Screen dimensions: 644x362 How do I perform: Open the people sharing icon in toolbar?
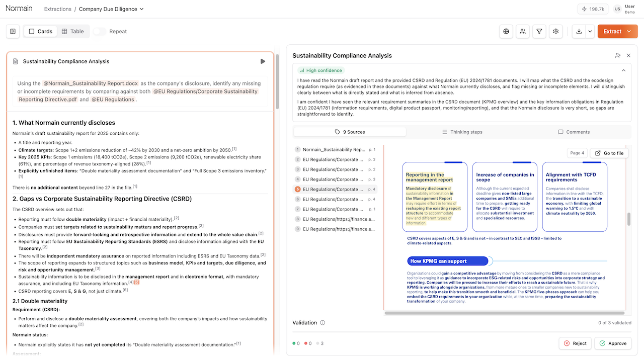[x=523, y=31]
